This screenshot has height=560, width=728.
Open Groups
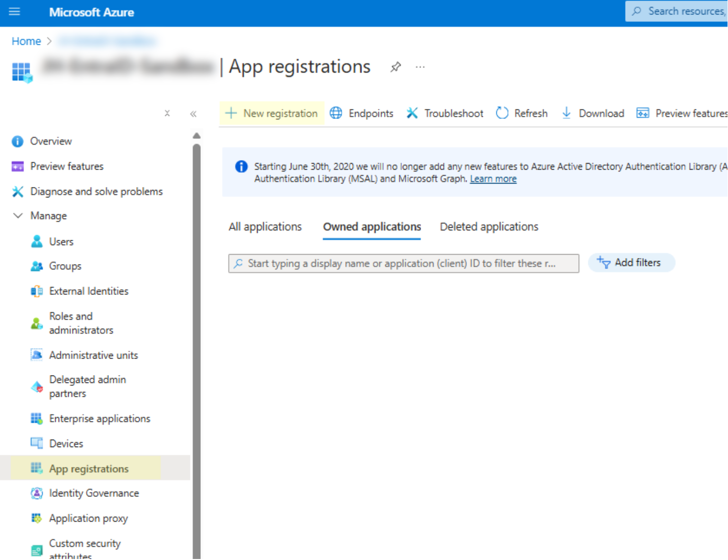(65, 266)
